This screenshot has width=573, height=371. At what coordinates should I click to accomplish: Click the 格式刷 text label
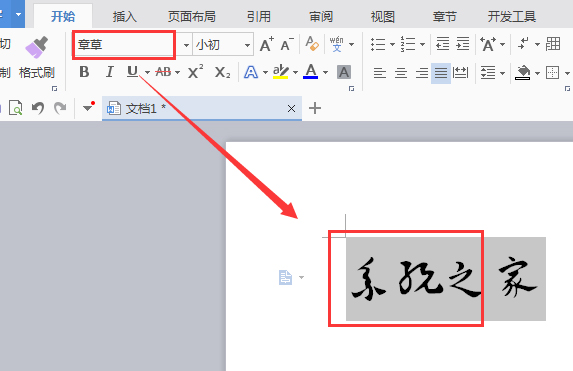37,72
